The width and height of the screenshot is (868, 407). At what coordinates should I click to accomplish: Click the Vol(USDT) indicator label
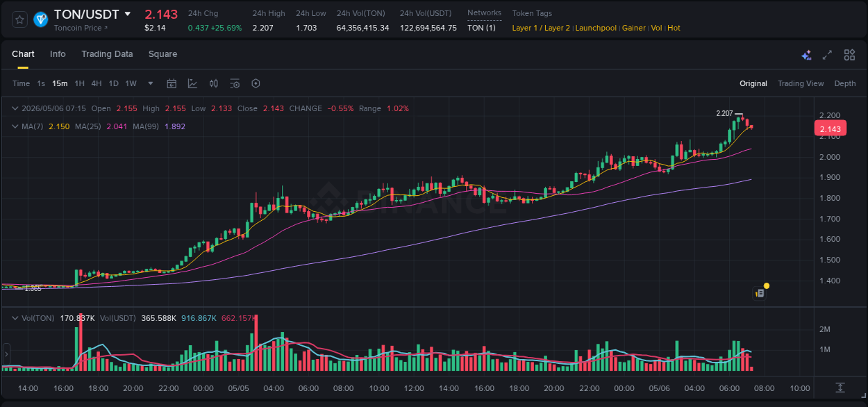[118, 317]
